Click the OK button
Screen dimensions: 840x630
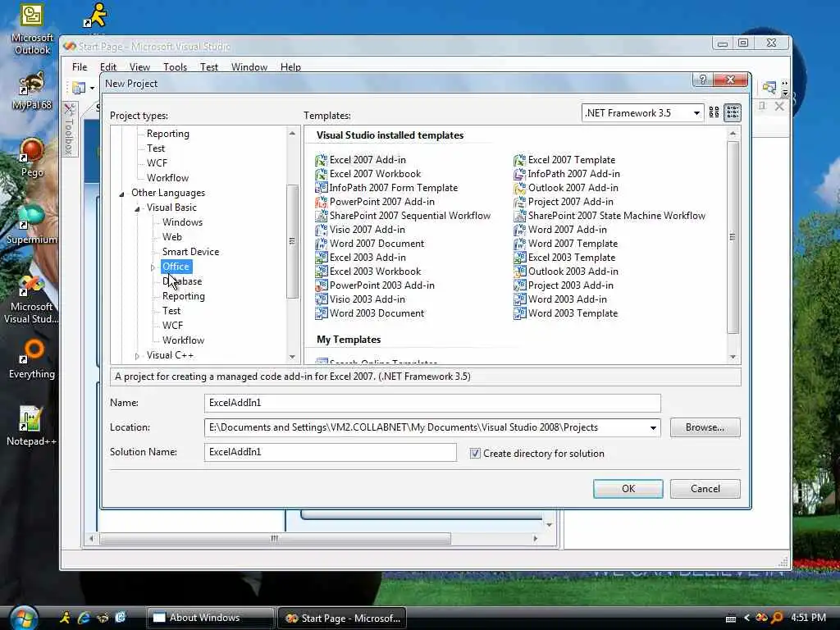point(628,489)
